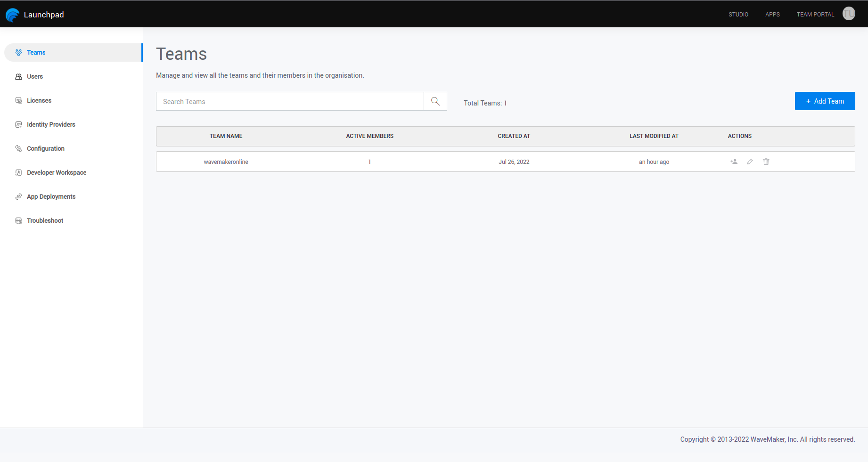
Task: Open STUDIO from the top navigation
Action: (x=738, y=15)
